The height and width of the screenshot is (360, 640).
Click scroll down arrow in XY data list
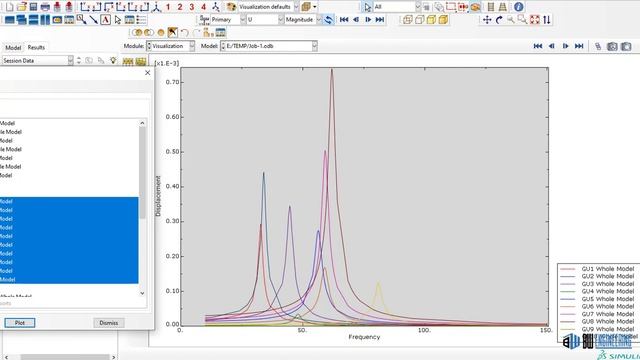click(142, 293)
